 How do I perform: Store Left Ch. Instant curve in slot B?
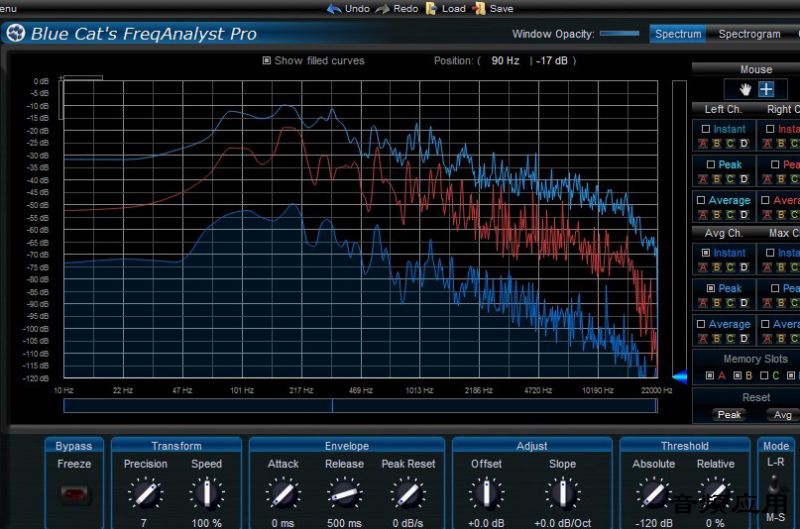[716, 143]
